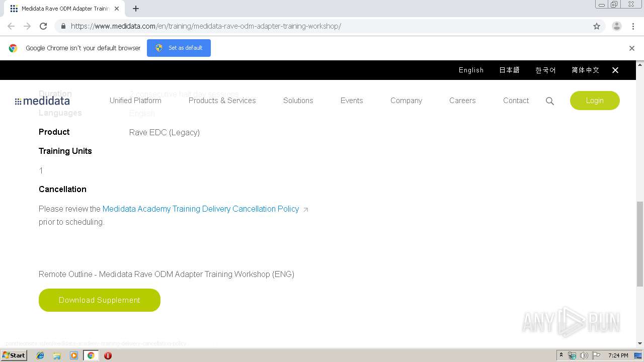Go to the Careers page
644x362 pixels.
462,101
